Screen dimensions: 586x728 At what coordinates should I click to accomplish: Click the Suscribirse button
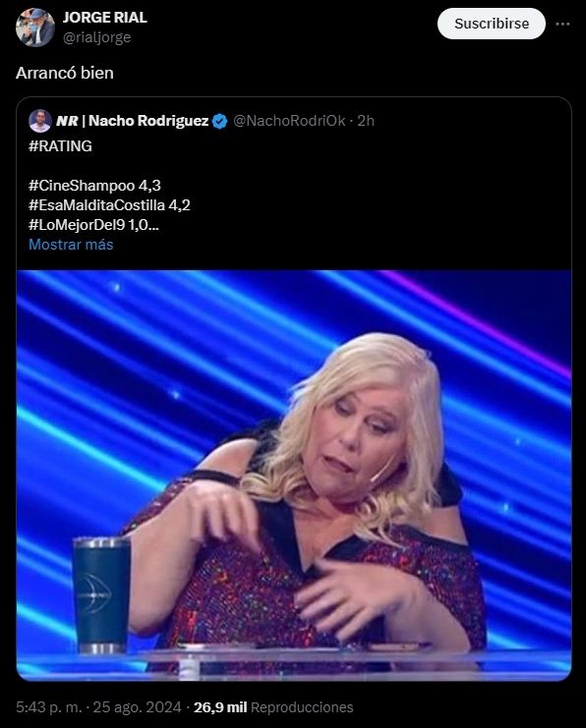point(492,24)
